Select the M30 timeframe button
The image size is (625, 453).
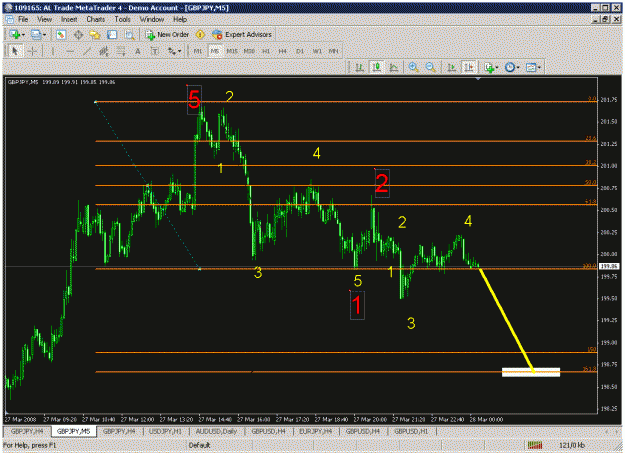click(249, 51)
